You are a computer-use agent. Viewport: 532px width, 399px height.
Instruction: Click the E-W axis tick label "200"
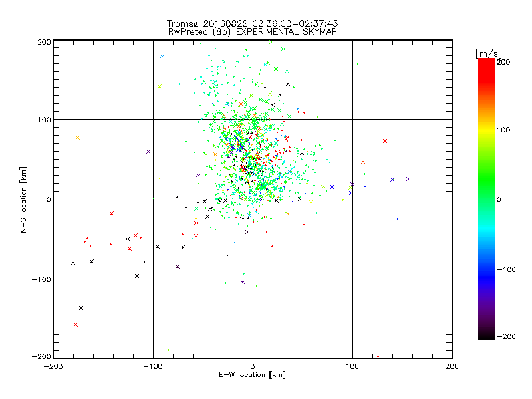[x=452, y=366]
